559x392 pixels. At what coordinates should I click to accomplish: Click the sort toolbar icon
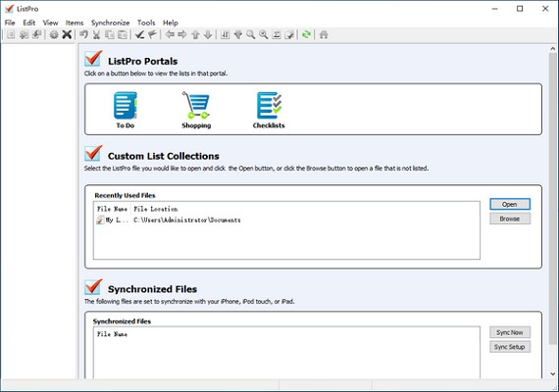pos(225,34)
